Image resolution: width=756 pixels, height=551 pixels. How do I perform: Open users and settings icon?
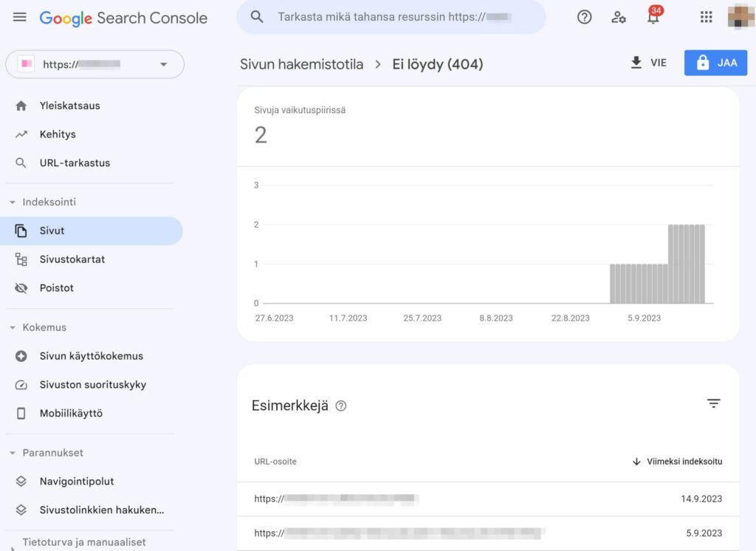619,17
